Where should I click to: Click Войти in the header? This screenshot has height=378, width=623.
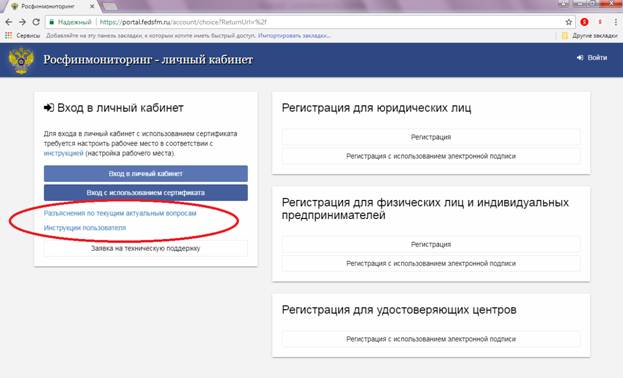click(x=592, y=58)
